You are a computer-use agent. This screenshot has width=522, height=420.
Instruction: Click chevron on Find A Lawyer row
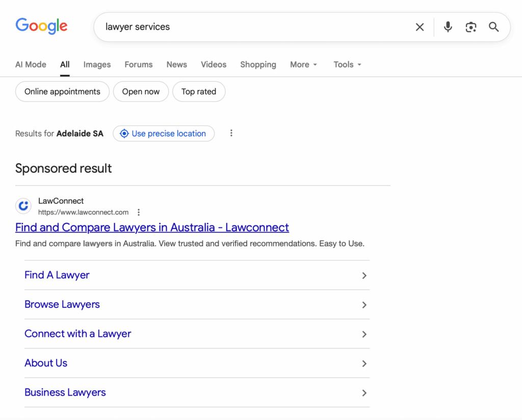point(364,276)
